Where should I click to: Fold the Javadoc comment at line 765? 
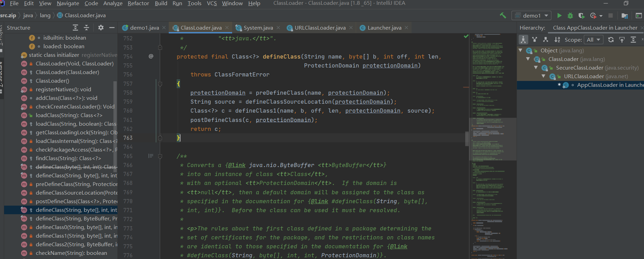160,156
